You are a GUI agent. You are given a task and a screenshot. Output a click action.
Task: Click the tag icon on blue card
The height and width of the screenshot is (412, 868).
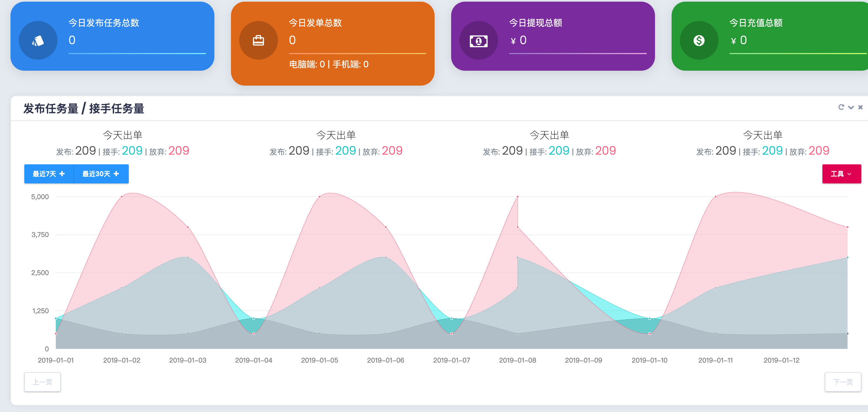[38, 41]
